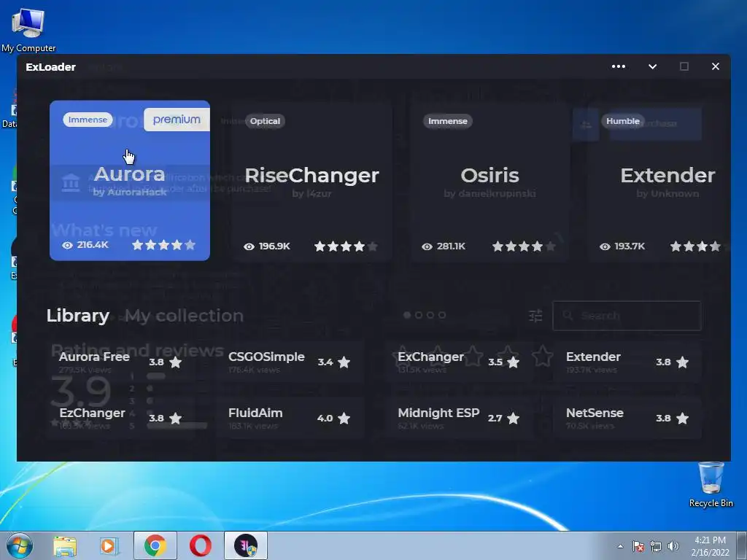
Task: Open the network tray icon
Action: [x=656, y=546]
